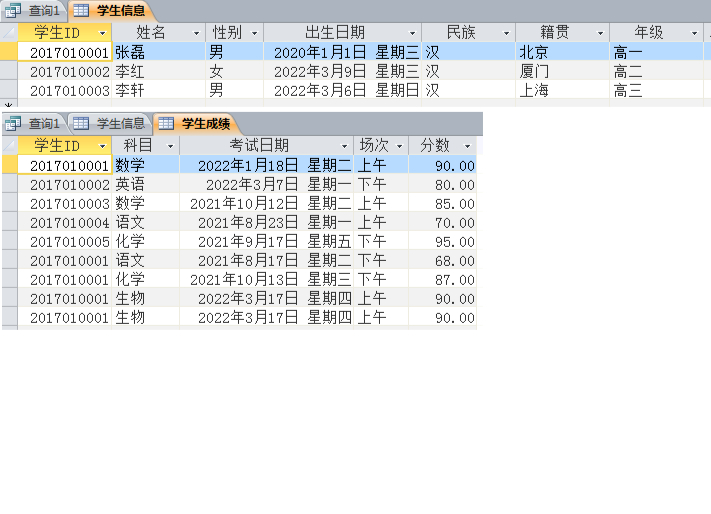Image resolution: width=711 pixels, height=514 pixels.
Task: Click the 张磊 name cell
Action: click(159, 52)
